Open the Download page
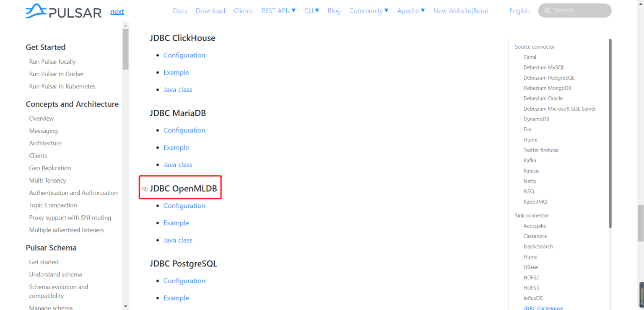 pyautogui.click(x=210, y=10)
